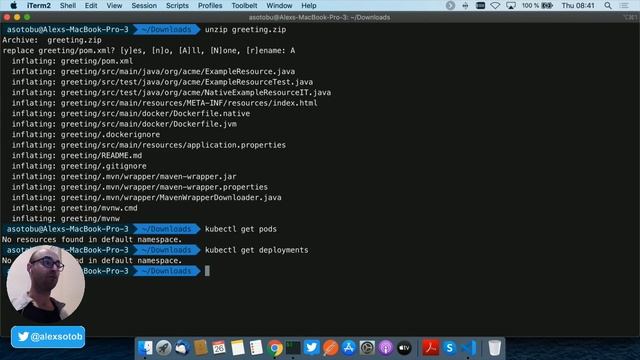Open the Shell menu
This screenshot has height=360, width=640.
point(68,6)
